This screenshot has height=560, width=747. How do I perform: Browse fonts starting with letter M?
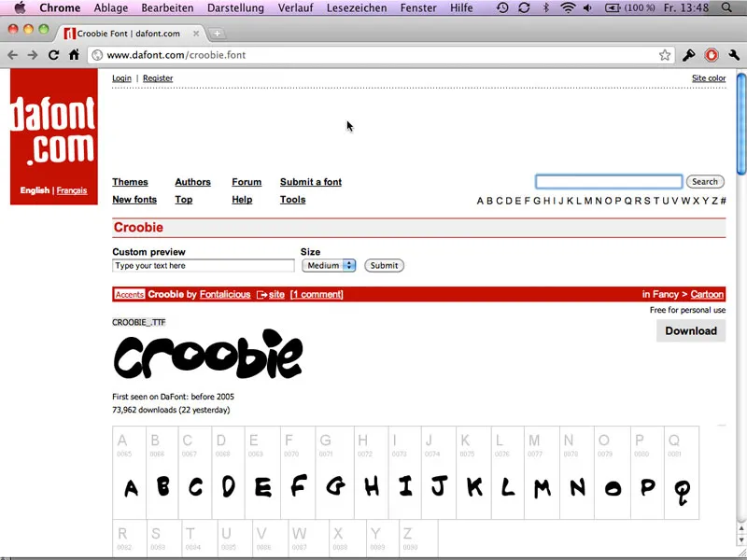[x=588, y=201]
